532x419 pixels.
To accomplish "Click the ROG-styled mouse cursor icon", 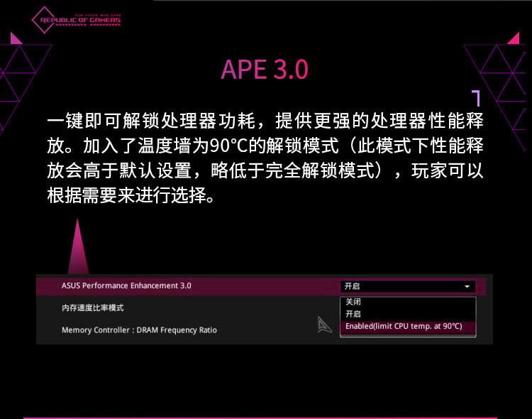I will click(x=324, y=325).
